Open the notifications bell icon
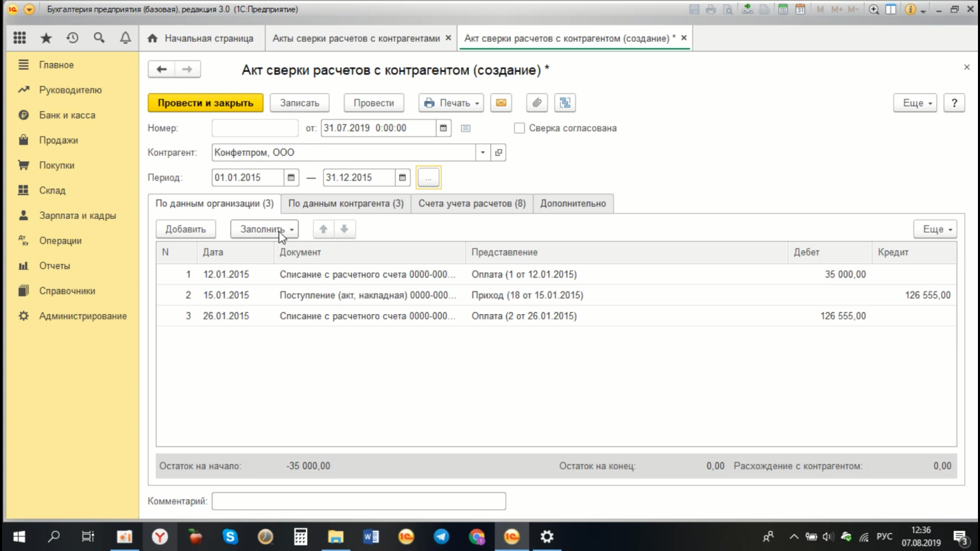This screenshot has height=551, width=980. coord(125,38)
